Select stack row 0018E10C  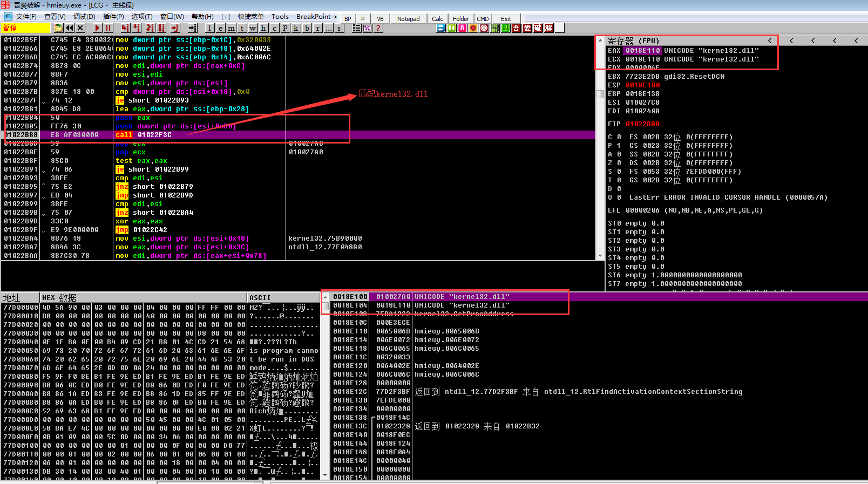coord(599,323)
